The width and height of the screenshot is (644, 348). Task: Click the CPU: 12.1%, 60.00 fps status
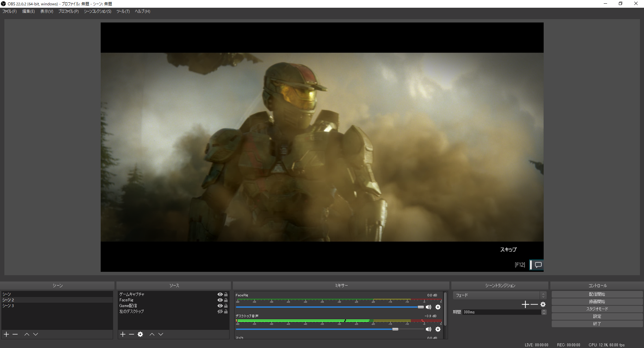coord(606,345)
